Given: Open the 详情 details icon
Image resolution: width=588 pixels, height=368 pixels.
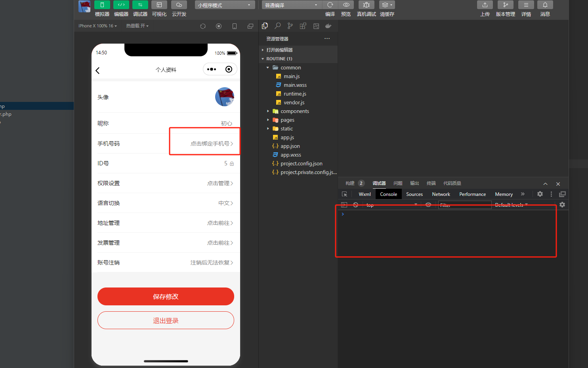Looking at the screenshot, I should click(x=526, y=5).
